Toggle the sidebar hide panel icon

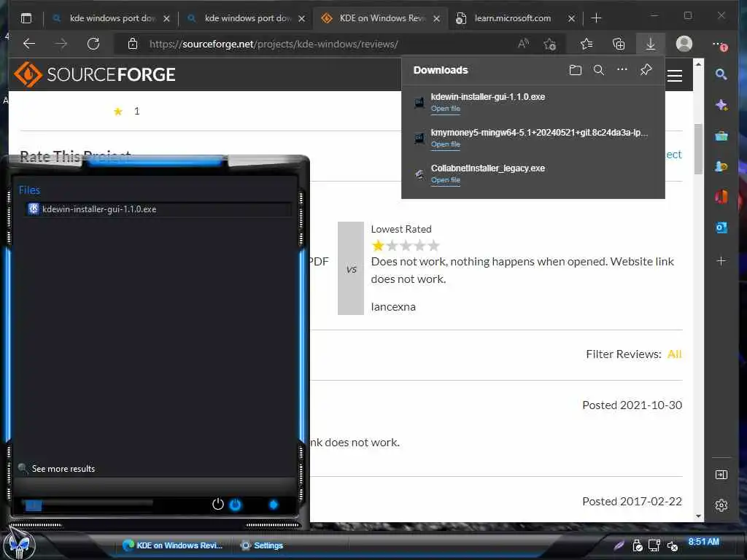pos(721,474)
